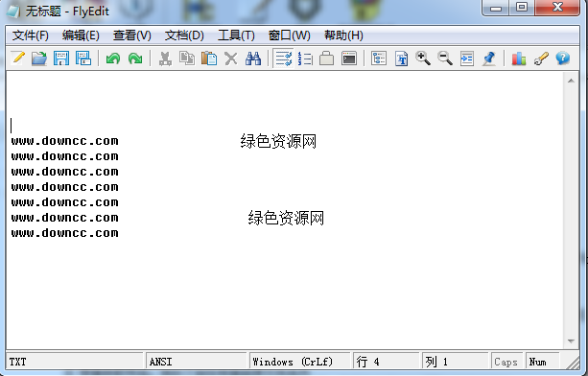This screenshot has width=588, height=376.
Task: Maximize the FlyEdit window
Action: coord(522,8)
